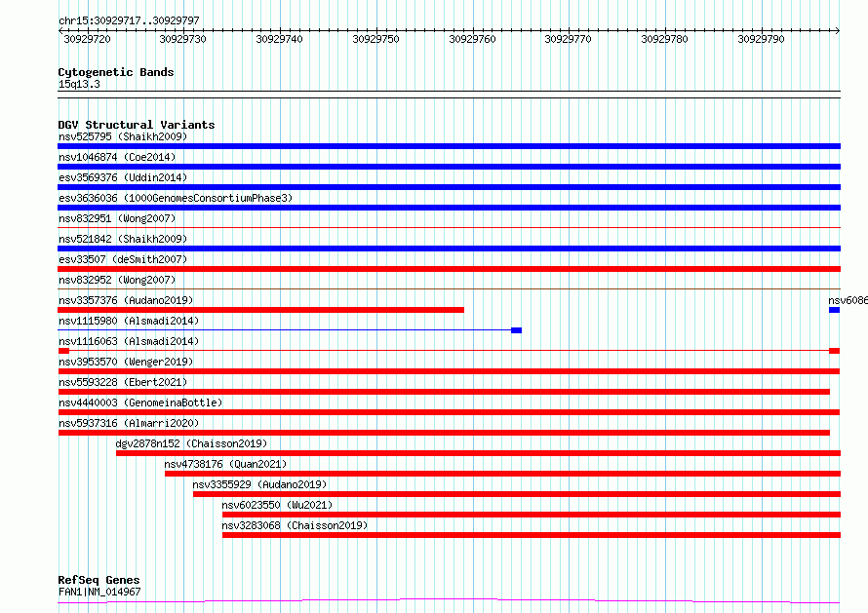Click the red bar for nsv5593228

click(x=444, y=392)
